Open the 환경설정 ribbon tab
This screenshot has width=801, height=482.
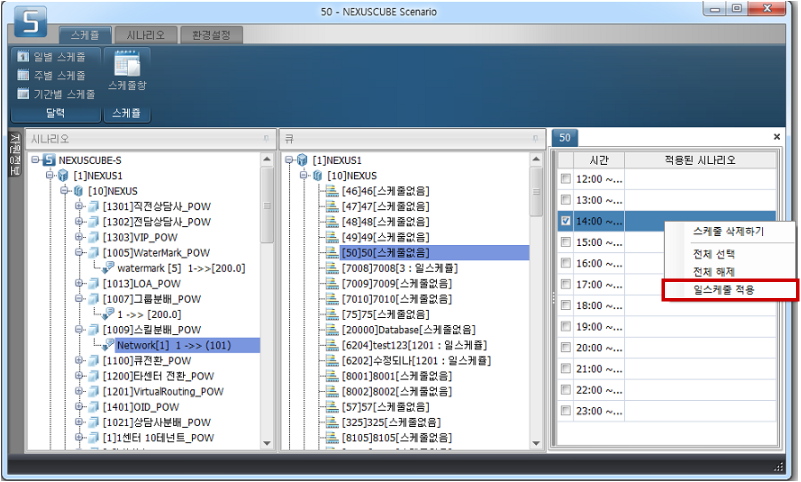pos(211,35)
